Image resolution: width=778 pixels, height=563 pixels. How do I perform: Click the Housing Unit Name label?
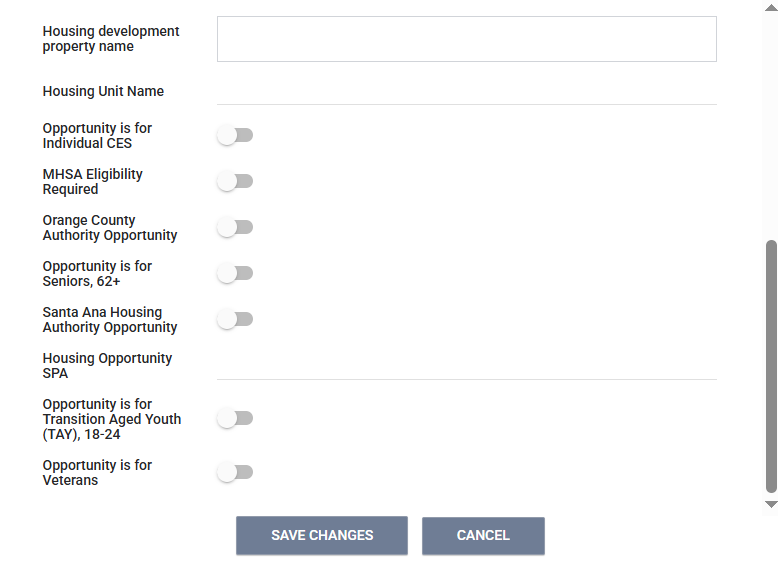point(103,91)
